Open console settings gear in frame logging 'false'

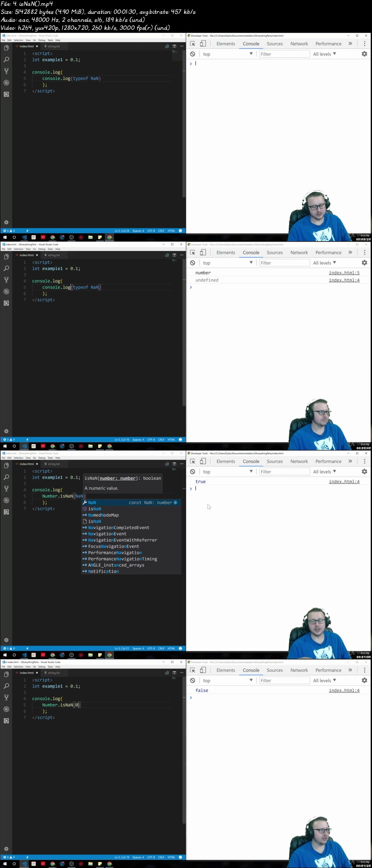(x=364, y=680)
